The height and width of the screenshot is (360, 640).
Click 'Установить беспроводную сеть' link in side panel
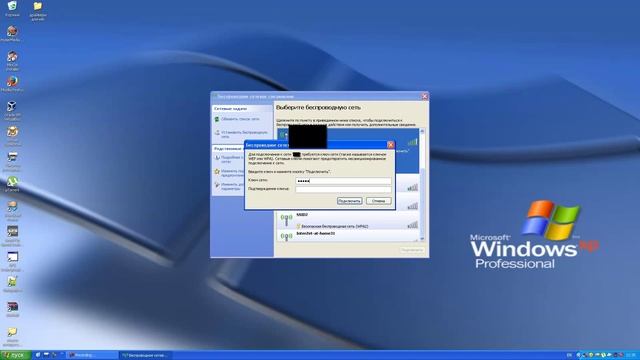click(x=244, y=134)
